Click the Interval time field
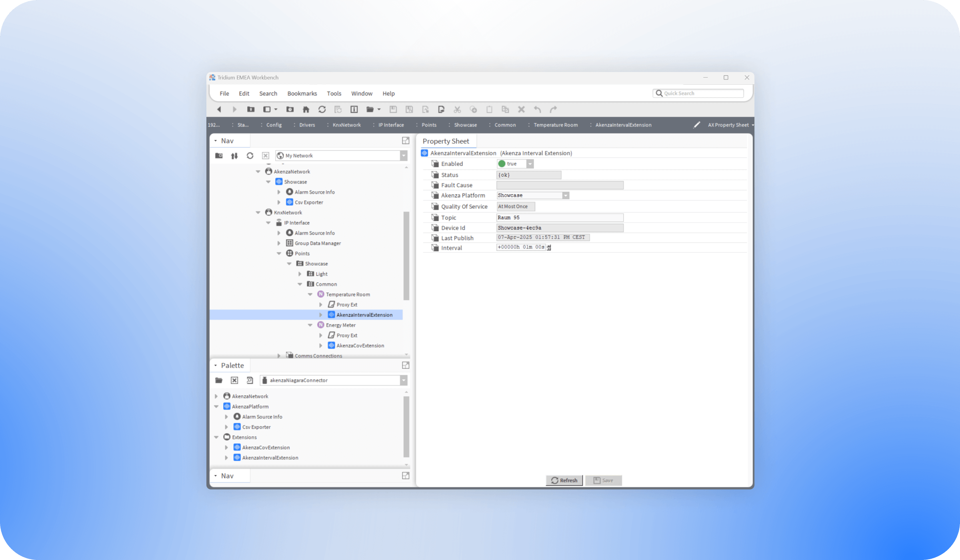Viewport: 960px width, 560px height. pyautogui.click(x=521, y=247)
